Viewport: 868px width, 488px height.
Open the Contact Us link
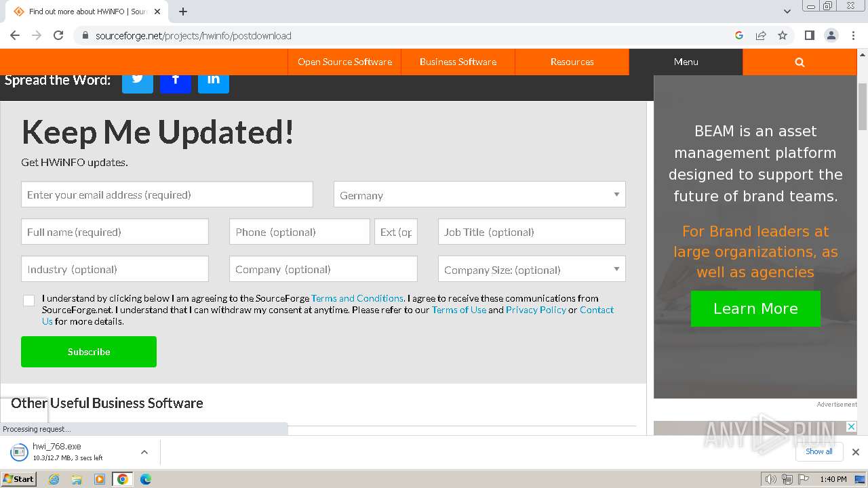[597, 310]
